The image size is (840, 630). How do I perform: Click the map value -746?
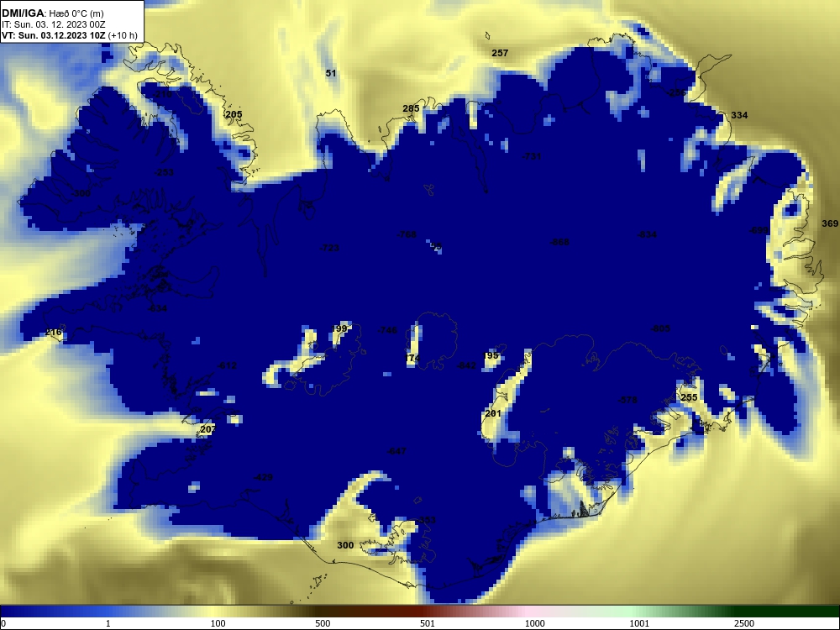click(387, 330)
